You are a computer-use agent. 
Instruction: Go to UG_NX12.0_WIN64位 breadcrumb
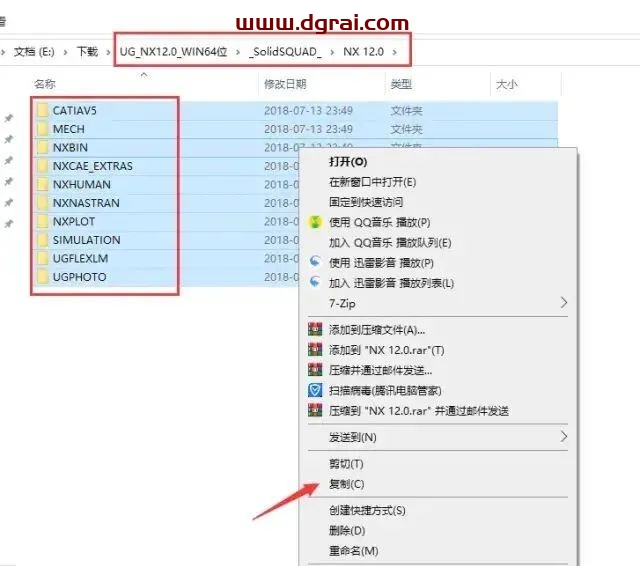(173, 52)
